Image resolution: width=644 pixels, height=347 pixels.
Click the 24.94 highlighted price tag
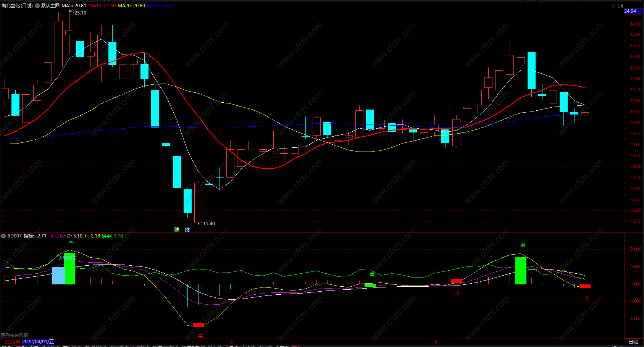coord(634,11)
